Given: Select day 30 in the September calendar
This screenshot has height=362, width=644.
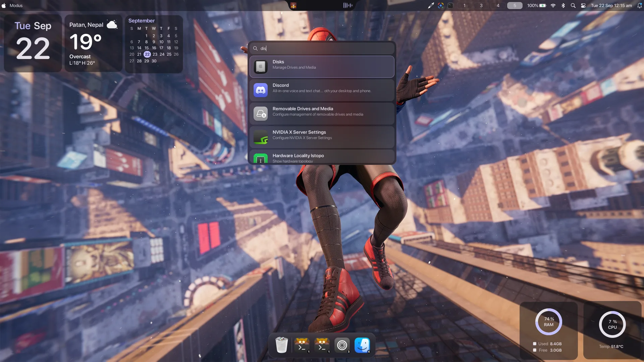Looking at the screenshot, I should (154, 61).
